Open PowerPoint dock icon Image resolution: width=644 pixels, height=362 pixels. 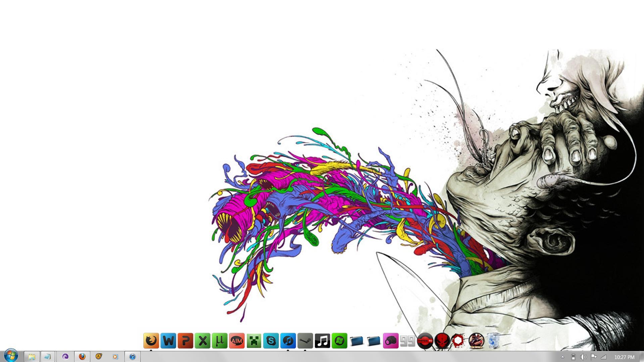pos(185,341)
